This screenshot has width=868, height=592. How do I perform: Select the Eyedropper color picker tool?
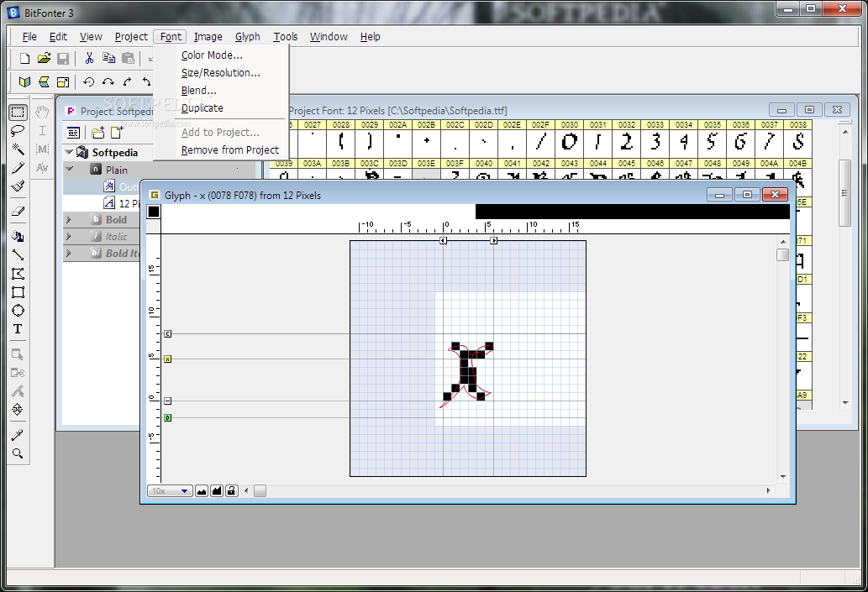pos(18,435)
